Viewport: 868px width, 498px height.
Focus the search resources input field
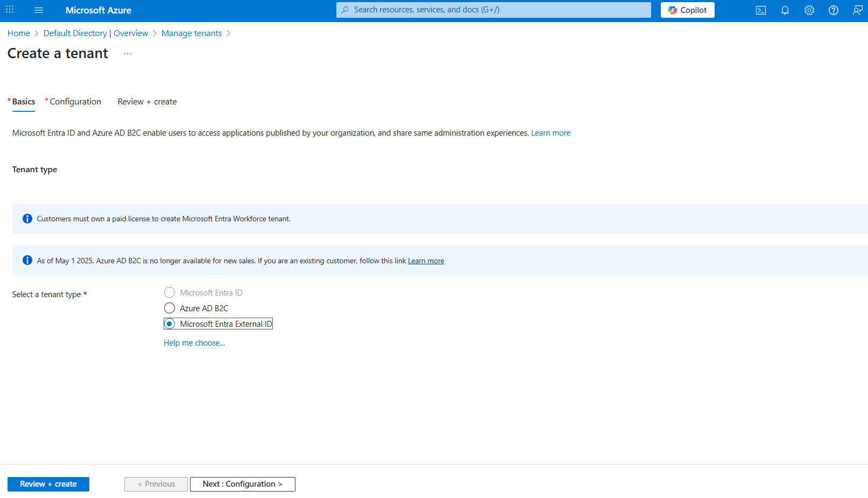(493, 10)
